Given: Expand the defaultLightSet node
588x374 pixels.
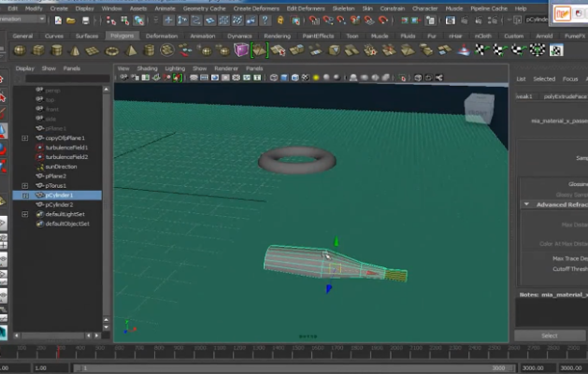Looking at the screenshot, I should click(25, 214).
